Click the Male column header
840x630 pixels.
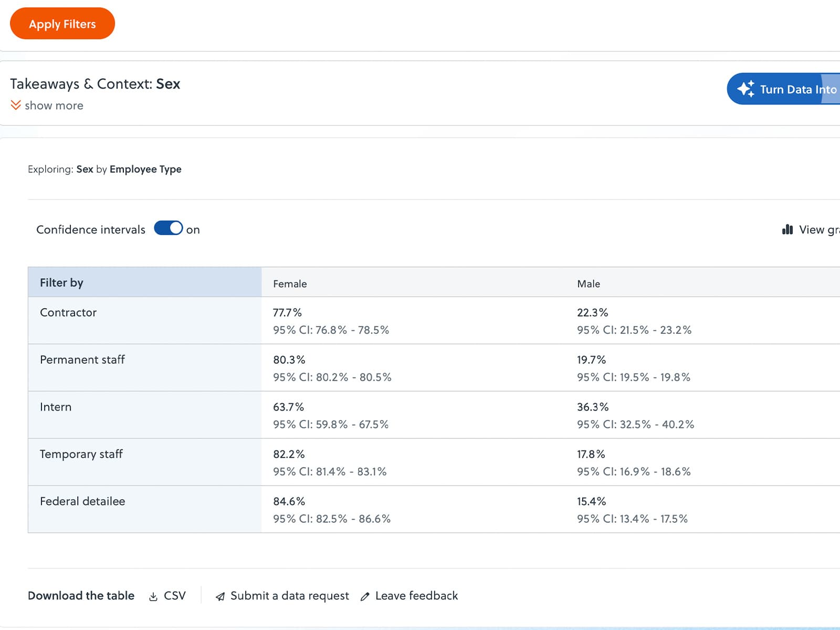click(x=588, y=283)
